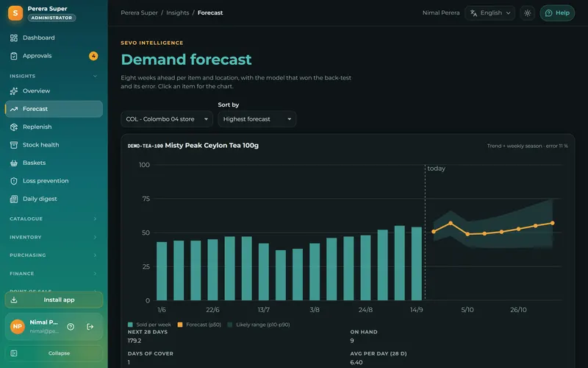Screen dimensions: 588x368
Task: Click the bar above the 14/9 label
Action: [x=416, y=263]
